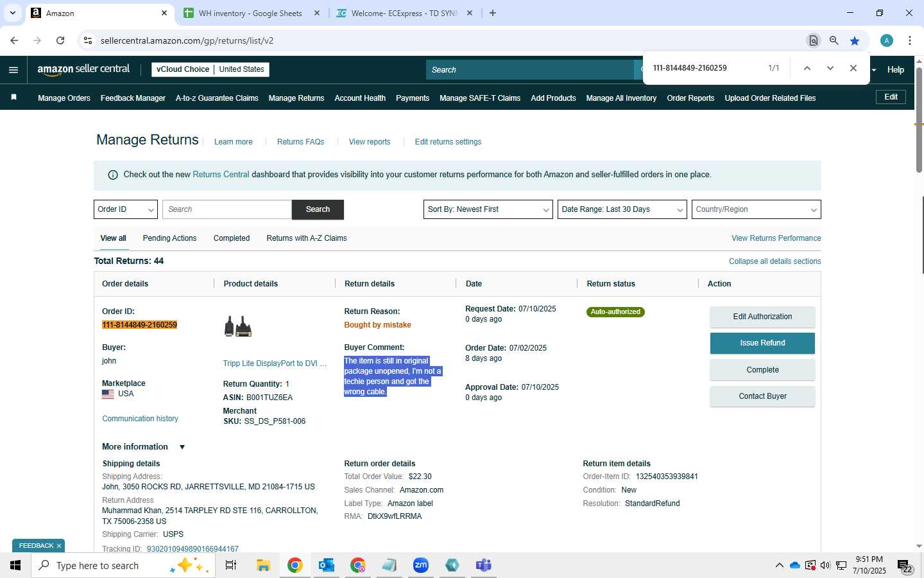Open Communication history link
The image size is (924, 578).
point(140,419)
